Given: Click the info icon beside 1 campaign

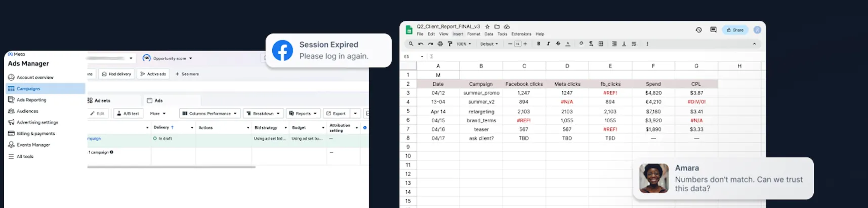Looking at the screenshot, I should 111,152.
